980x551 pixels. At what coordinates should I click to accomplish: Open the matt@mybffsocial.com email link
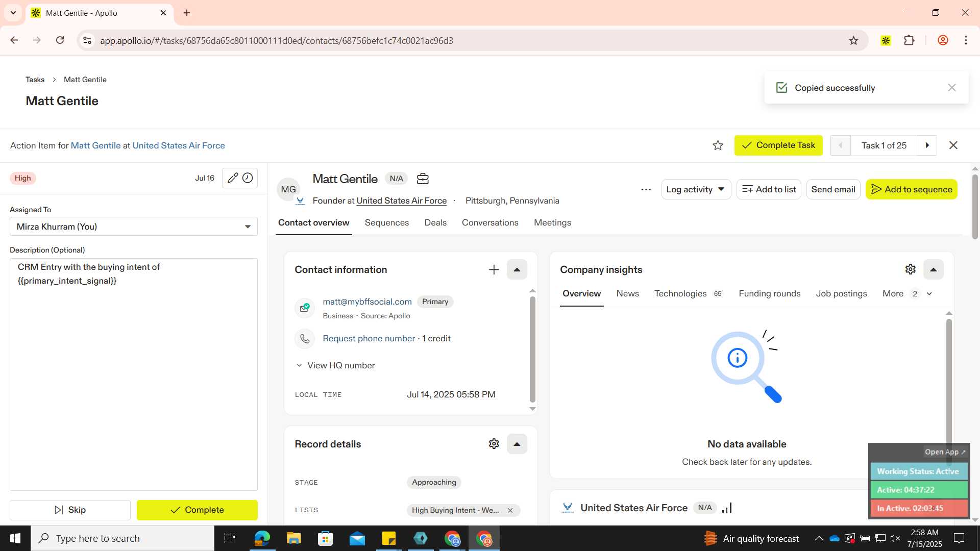pyautogui.click(x=367, y=302)
